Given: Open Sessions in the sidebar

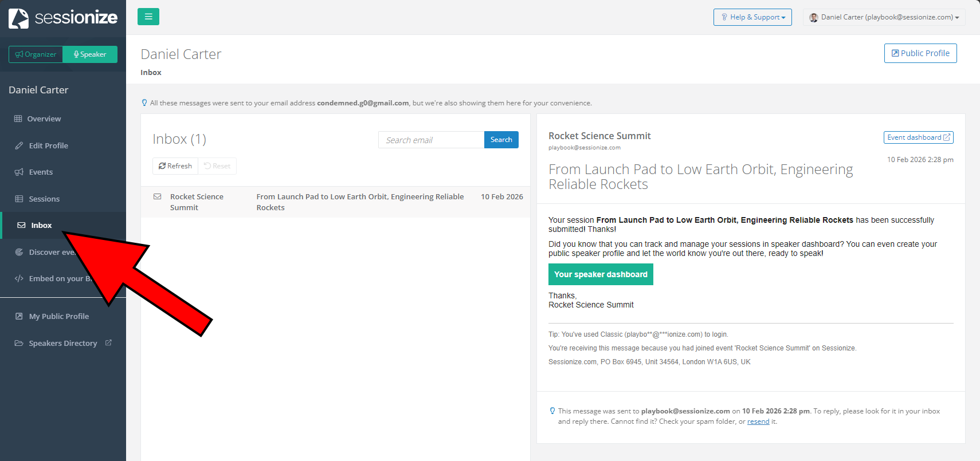Looking at the screenshot, I should point(44,199).
